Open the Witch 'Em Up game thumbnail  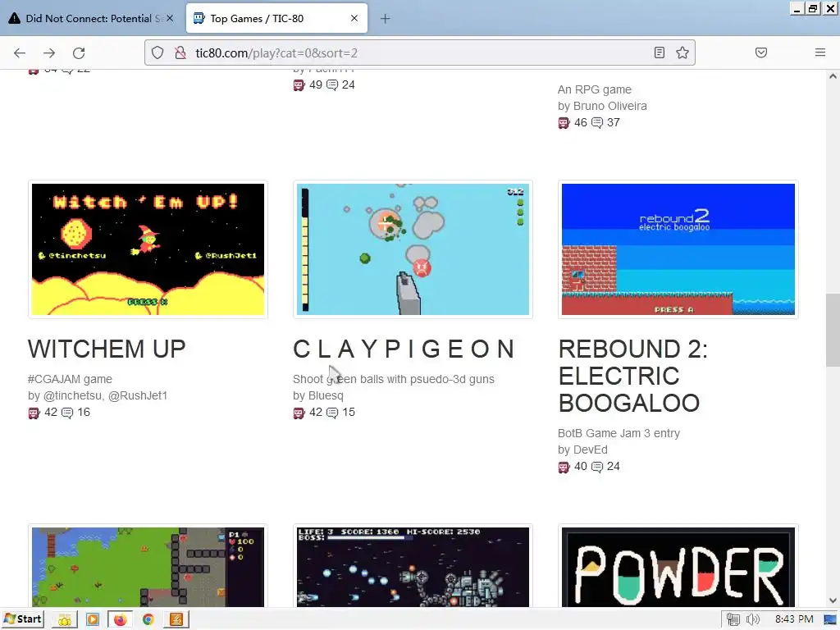tap(148, 249)
